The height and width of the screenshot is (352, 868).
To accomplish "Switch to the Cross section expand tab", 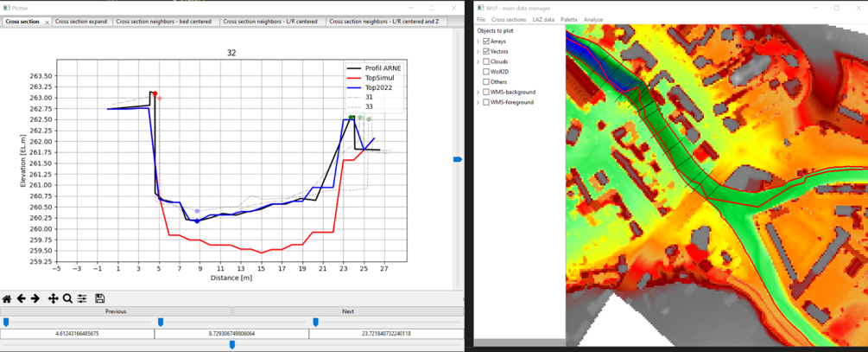I will click(x=81, y=22).
